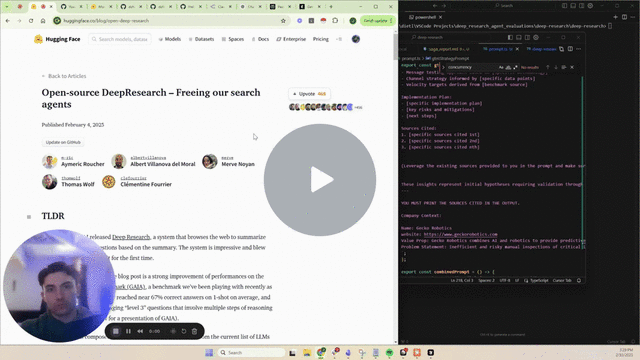This screenshot has height=360, width=640.
Task: Click the concurrency find input field
Action: pyautogui.click(x=471, y=67)
